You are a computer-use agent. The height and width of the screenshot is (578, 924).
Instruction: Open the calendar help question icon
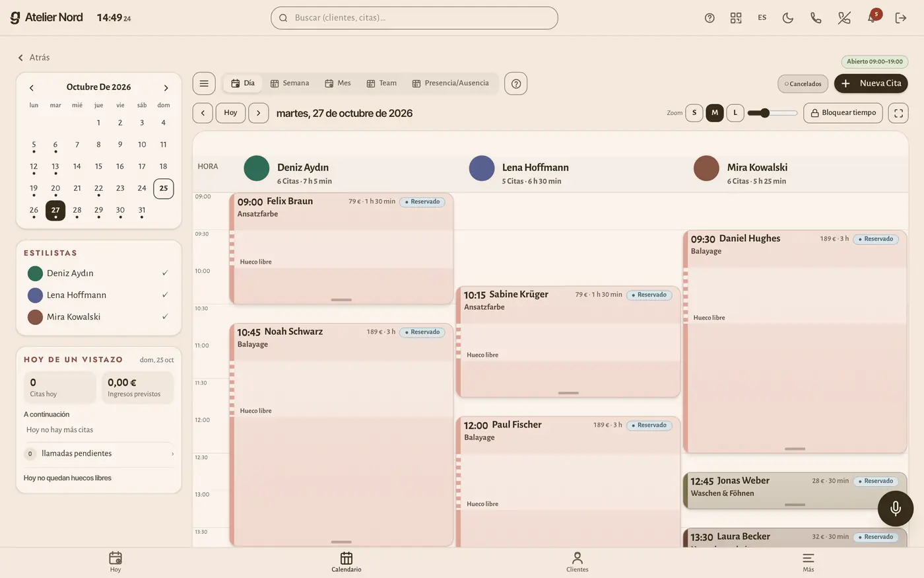pos(516,83)
